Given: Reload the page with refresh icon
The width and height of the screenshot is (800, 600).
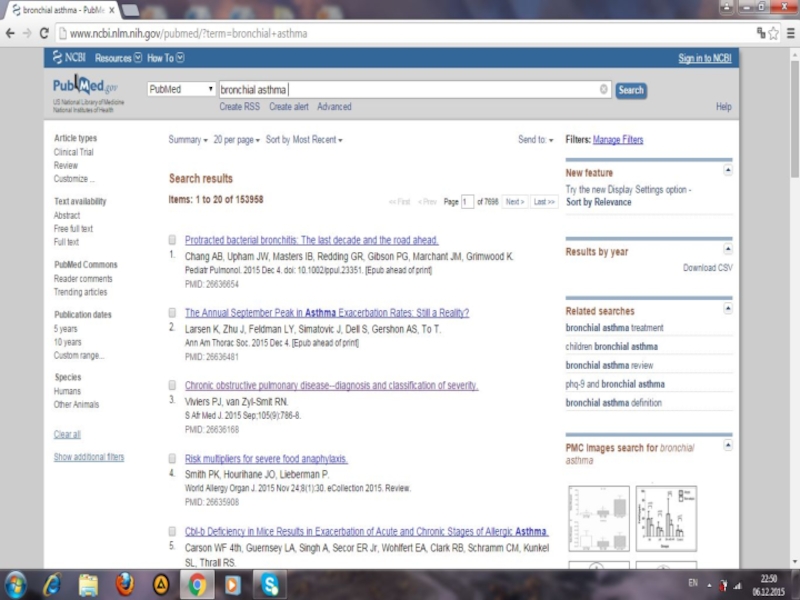Looking at the screenshot, I should coord(44,34).
